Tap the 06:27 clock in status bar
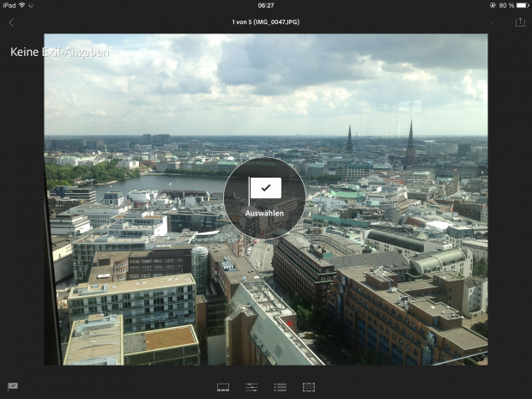Screen dimensions: 532x399 (266, 5)
